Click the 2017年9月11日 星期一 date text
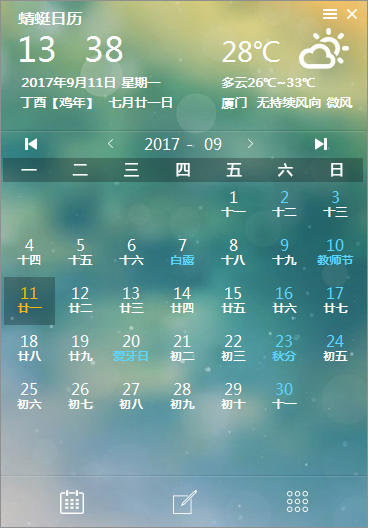The width and height of the screenshot is (368, 528). (x=91, y=82)
